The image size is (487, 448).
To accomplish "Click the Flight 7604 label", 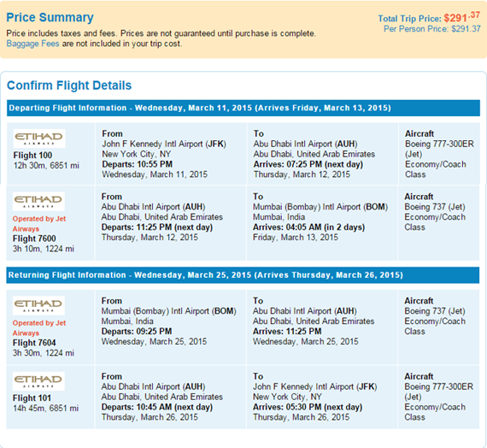I will (34, 343).
